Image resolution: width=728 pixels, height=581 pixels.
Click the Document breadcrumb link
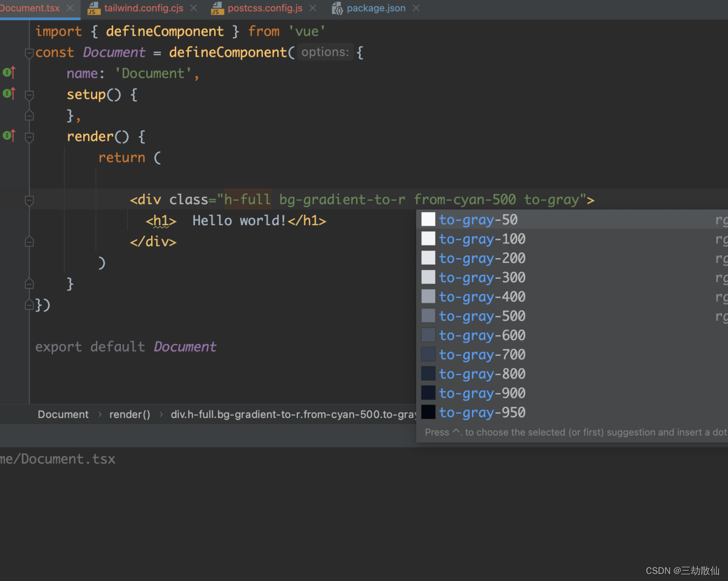point(63,414)
